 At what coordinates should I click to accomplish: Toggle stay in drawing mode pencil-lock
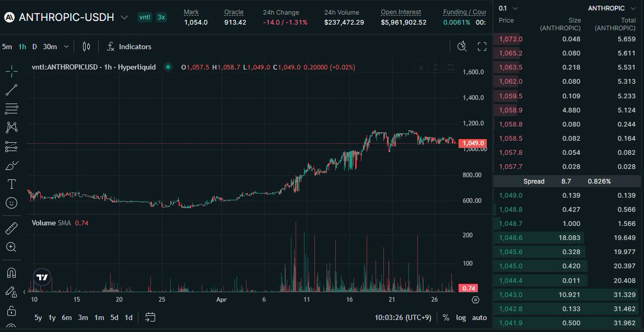[x=11, y=292]
